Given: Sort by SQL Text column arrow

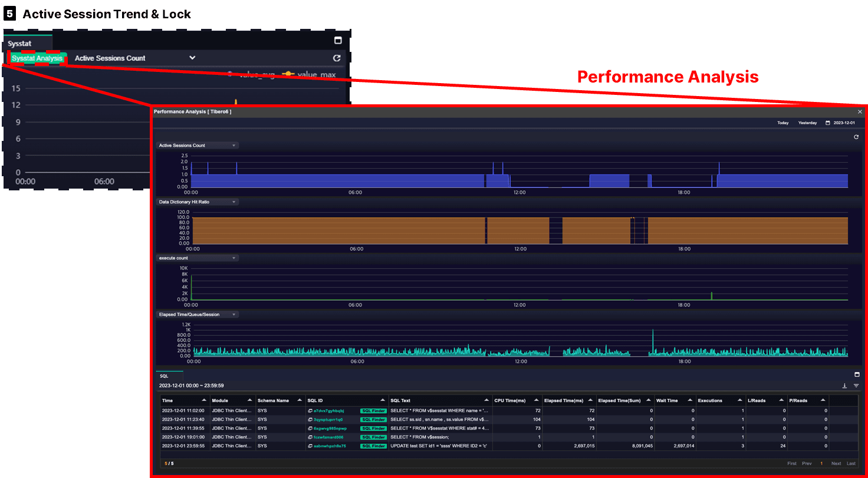Looking at the screenshot, I should [x=486, y=400].
